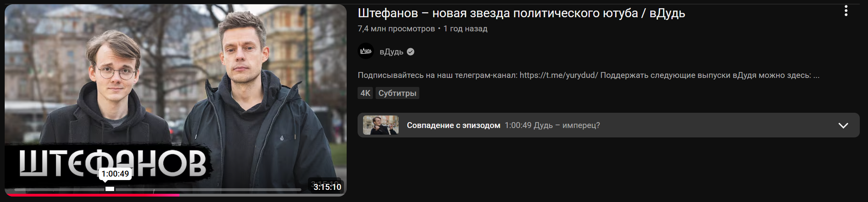Click the white scrubber handle on preview timeline
Image resolution: width=868 pixels, height=202 pixels.
[110, 189]
